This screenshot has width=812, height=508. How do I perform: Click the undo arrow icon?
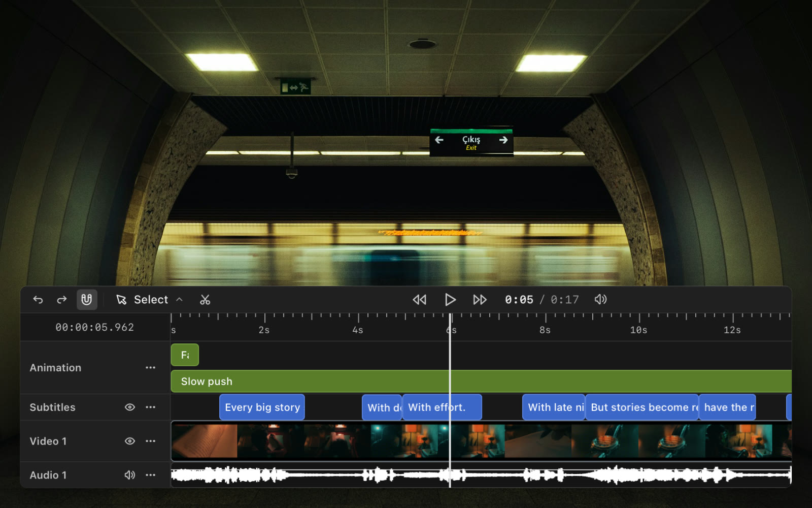point(38,300)
